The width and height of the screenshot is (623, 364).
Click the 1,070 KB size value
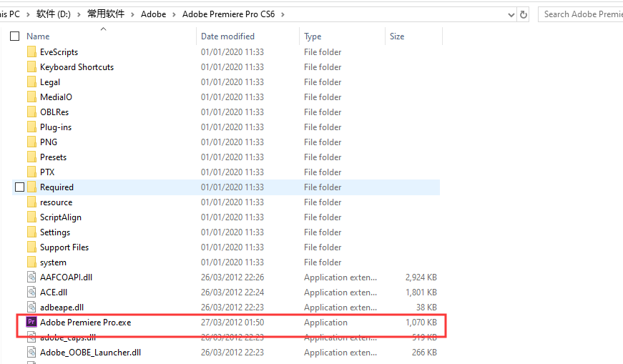click(421, 323)
